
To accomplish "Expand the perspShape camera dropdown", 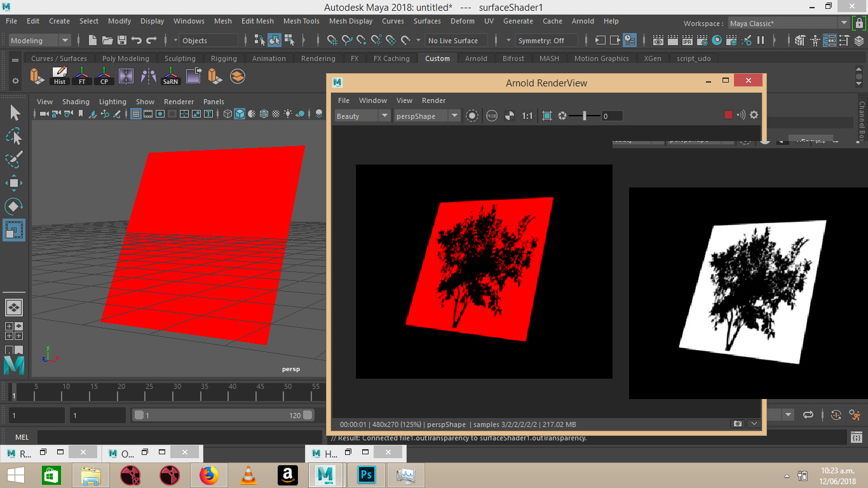I will tap(427, 116).
